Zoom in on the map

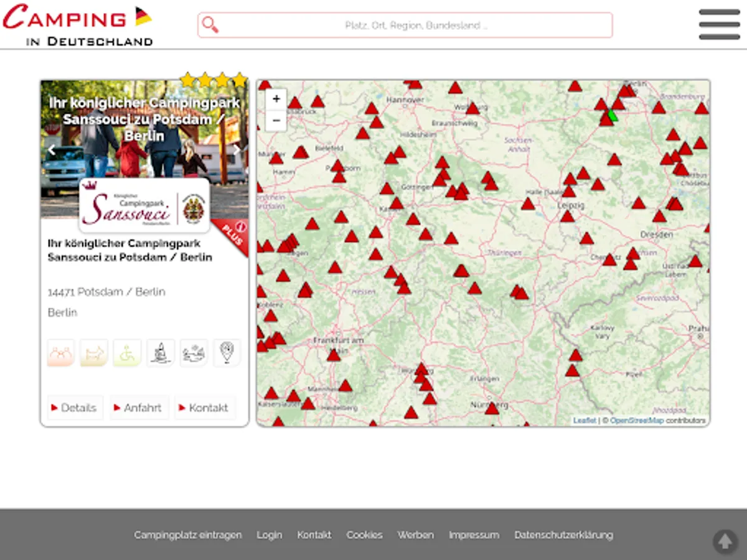[276, 99]
